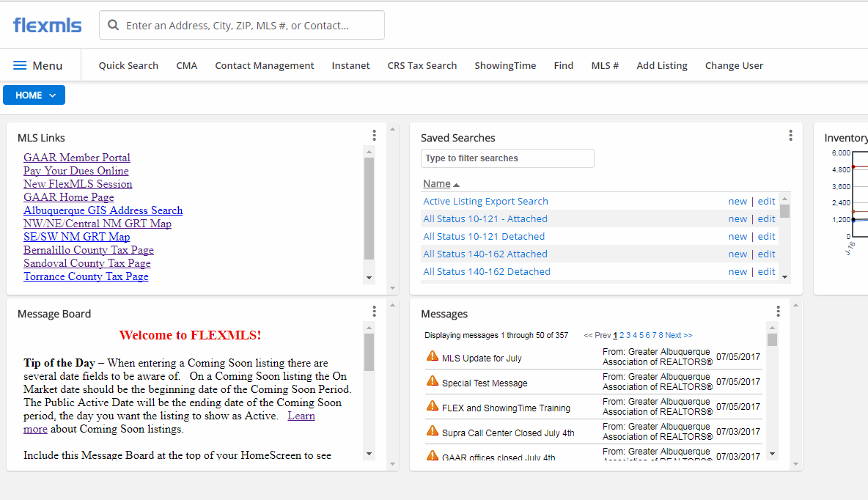Open the New FlexMLS Session link
This screenshot has height=500, width=868.
[78, 185]
